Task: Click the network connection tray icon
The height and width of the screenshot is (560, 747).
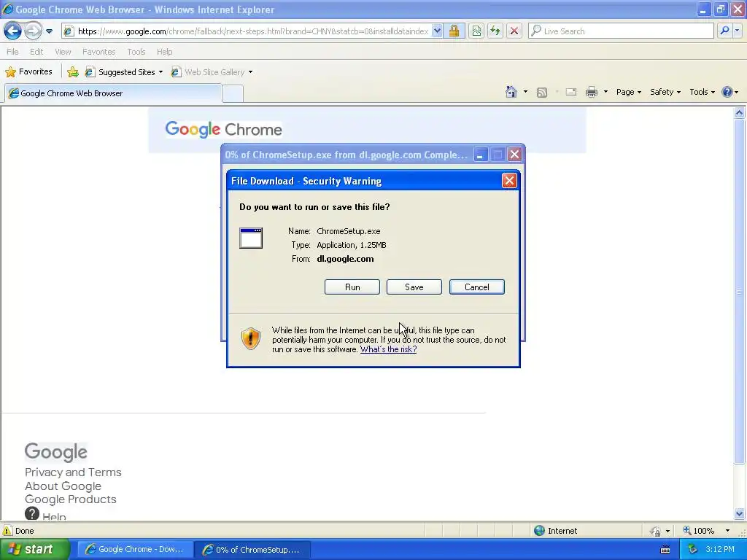Action: [x=693, y=550]
